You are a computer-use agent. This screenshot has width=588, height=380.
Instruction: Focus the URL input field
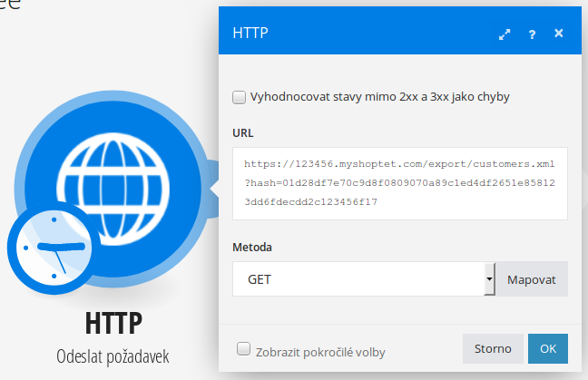(400, 183)
